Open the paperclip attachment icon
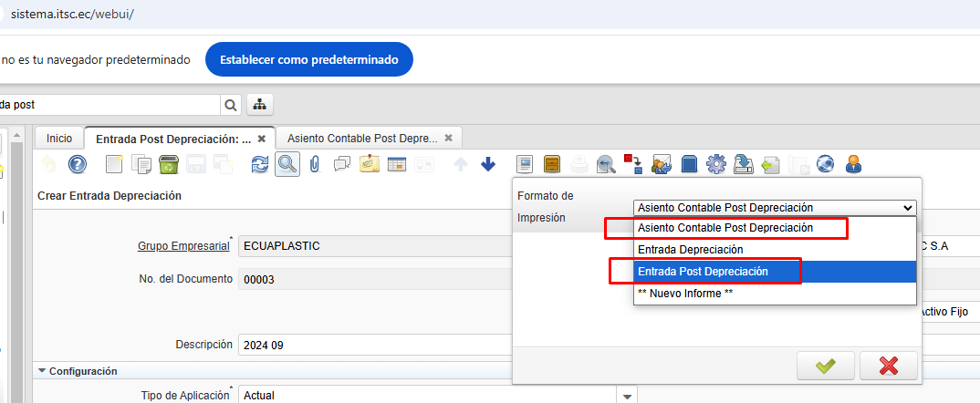980x403 pixels. coord(315,164)
